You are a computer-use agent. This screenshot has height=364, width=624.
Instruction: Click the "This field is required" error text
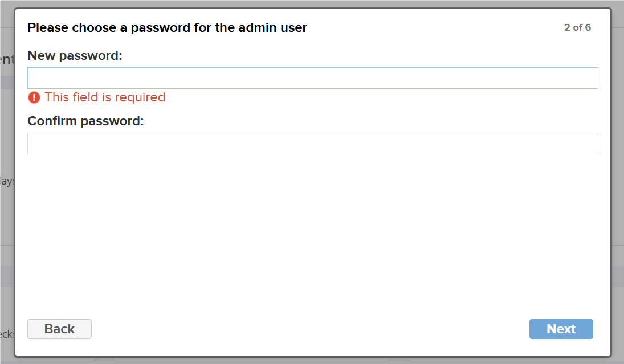pyautogui.click(x=105, y=97)
